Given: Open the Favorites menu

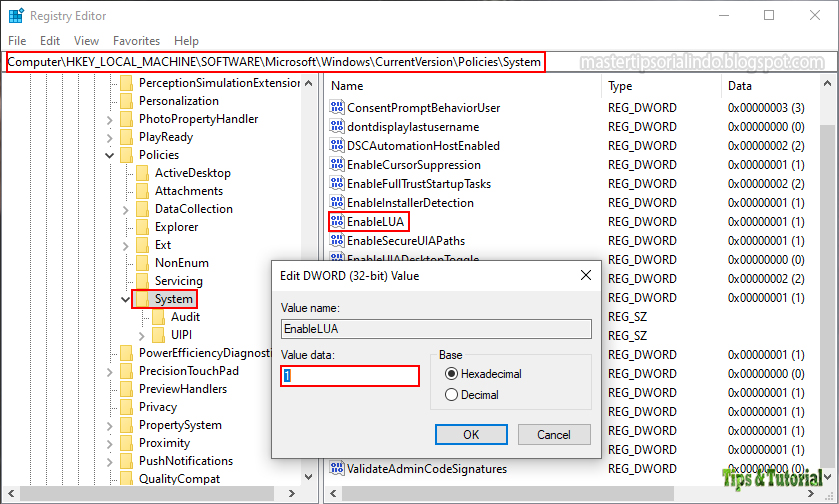Looking at the screenshot, I should 136,41.
